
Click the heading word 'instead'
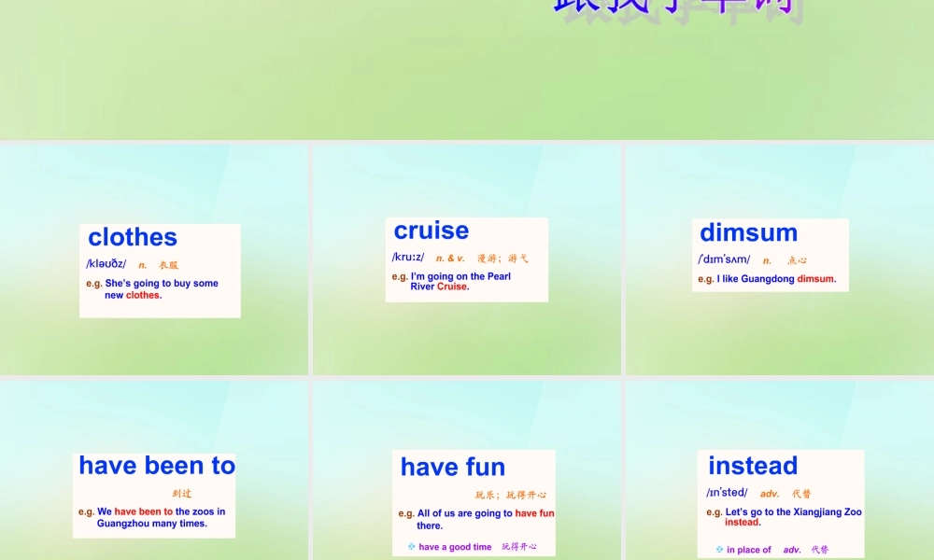click(753, 466)
